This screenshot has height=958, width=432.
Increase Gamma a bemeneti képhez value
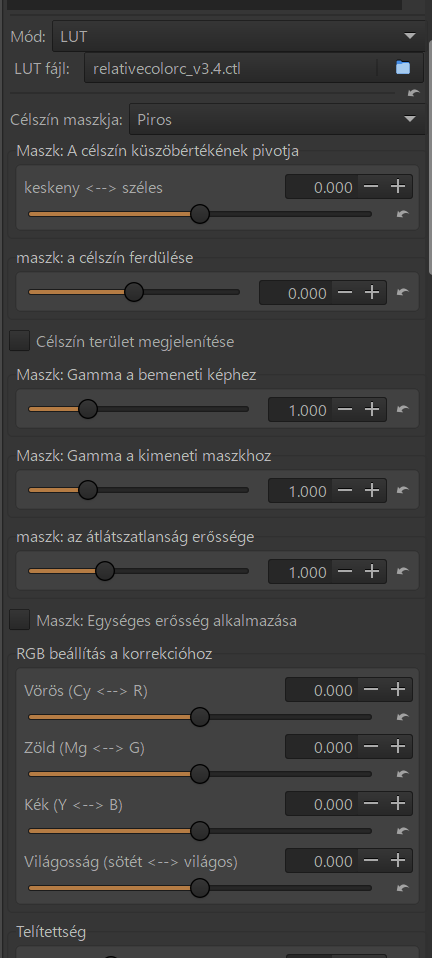click(x=372, y=409)
